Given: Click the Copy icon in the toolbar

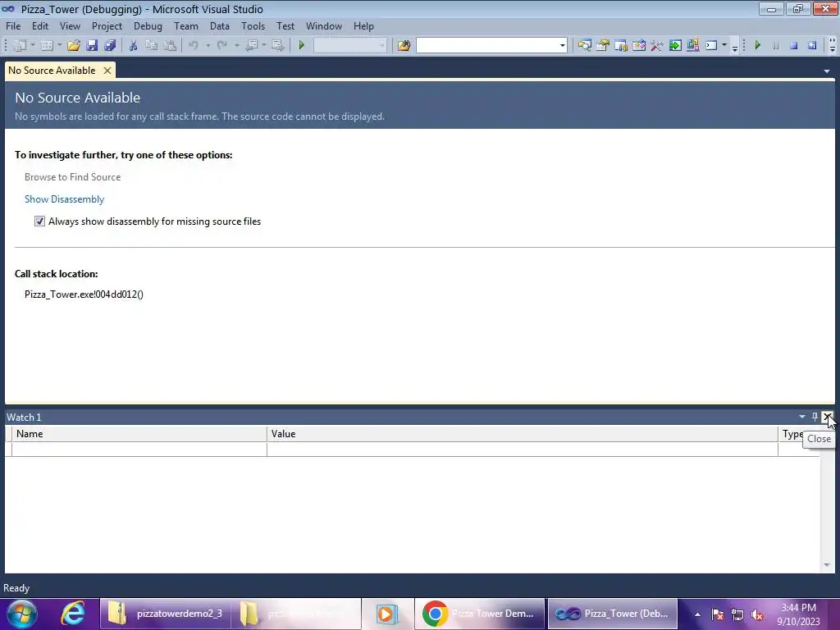Looking at the screenshot, I should point(152,46).
